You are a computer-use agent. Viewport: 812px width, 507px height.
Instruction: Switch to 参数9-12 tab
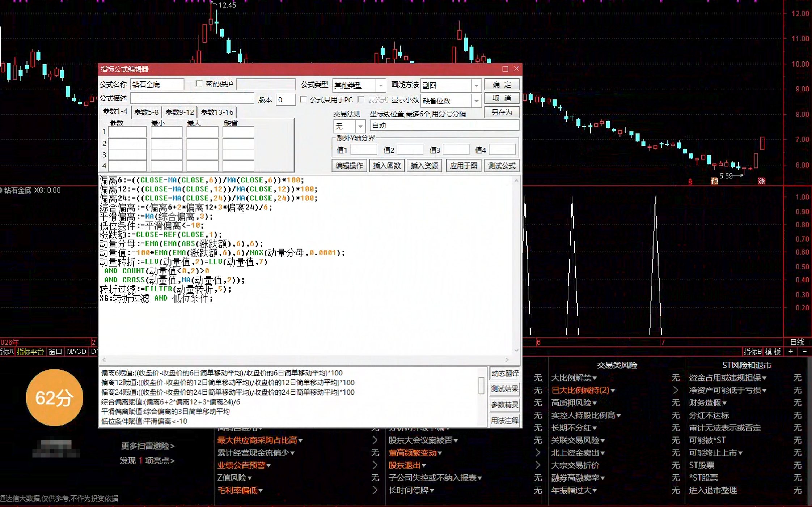click(x=180, y=112)
